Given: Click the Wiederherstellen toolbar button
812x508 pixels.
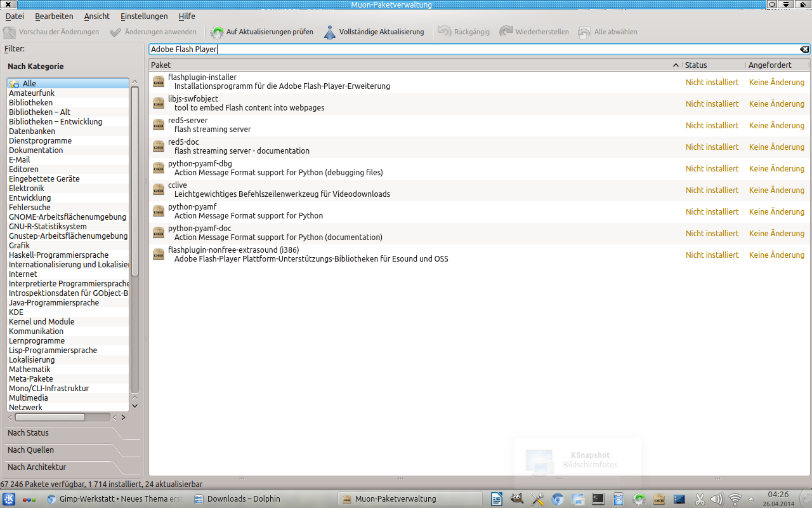Looking at the screenshot, I should click(x=534, y=32).
